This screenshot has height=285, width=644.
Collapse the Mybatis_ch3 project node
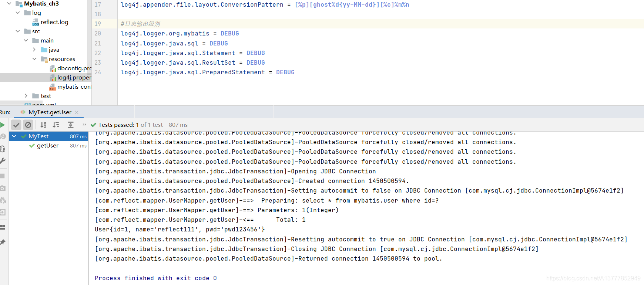coord(9,4)
